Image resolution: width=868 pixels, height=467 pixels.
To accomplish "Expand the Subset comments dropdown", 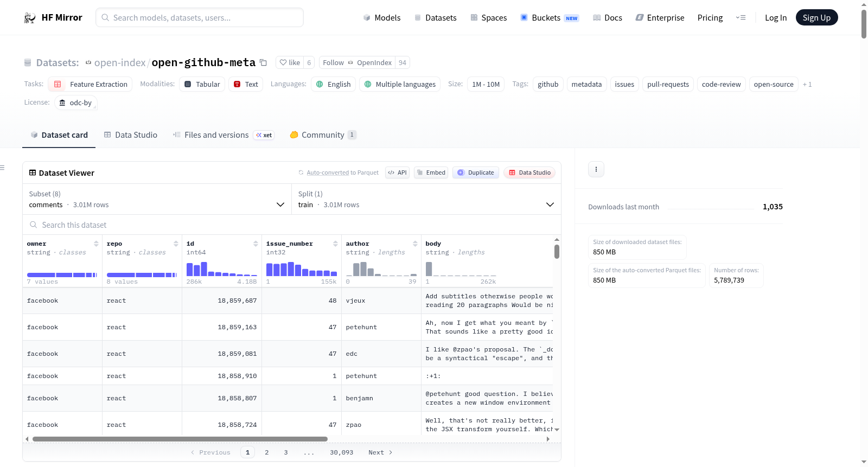I will point(157,199).
